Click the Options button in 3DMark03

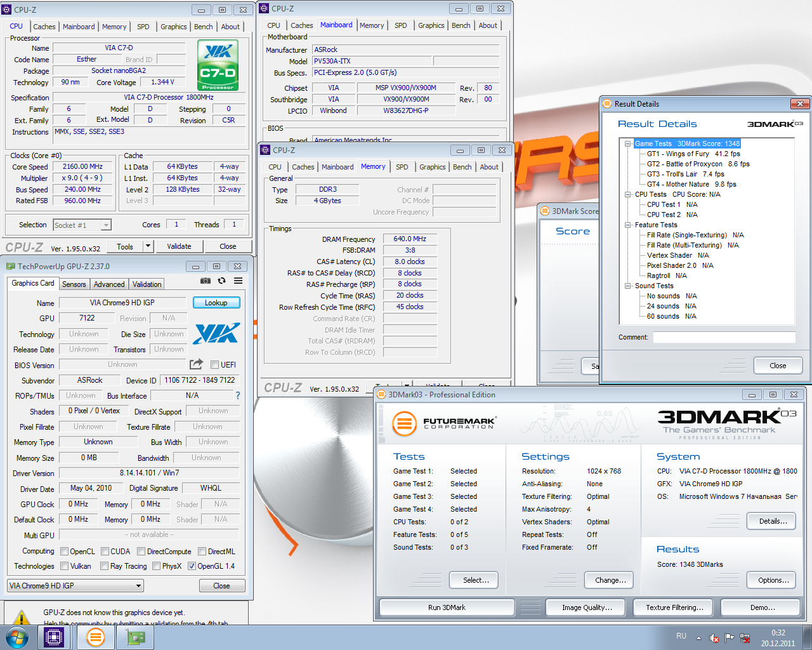click(x=773, y=580)
